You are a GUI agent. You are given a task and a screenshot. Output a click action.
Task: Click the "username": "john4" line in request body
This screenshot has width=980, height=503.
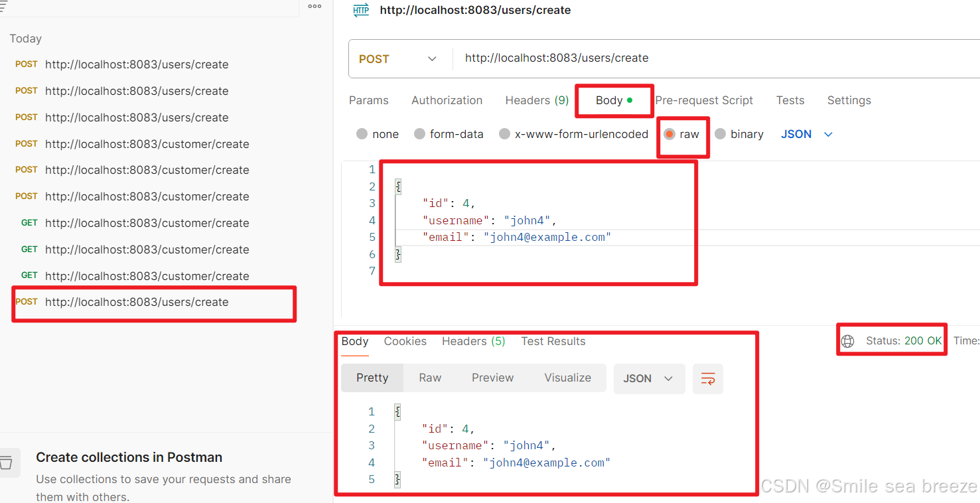point(490,220)
